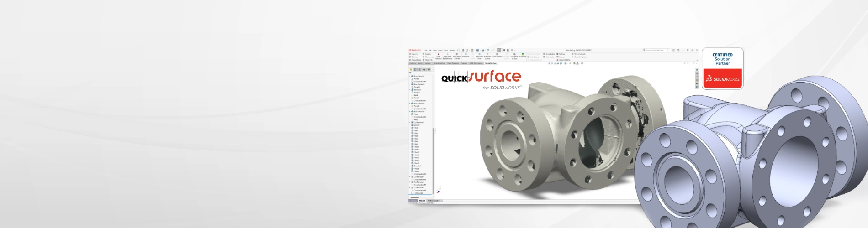Click the Import mesh button in ribbon
This screenshot has height=228, width=868.
coord(414,54)
